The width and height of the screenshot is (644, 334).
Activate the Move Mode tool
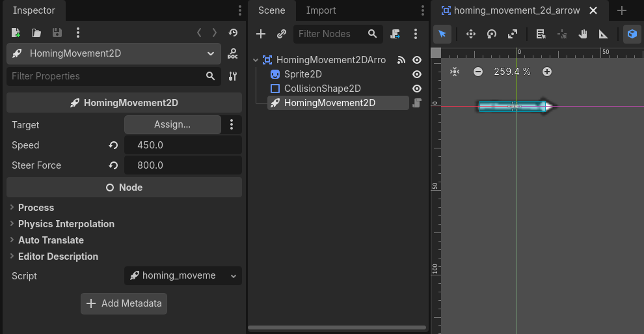(471, 34)
